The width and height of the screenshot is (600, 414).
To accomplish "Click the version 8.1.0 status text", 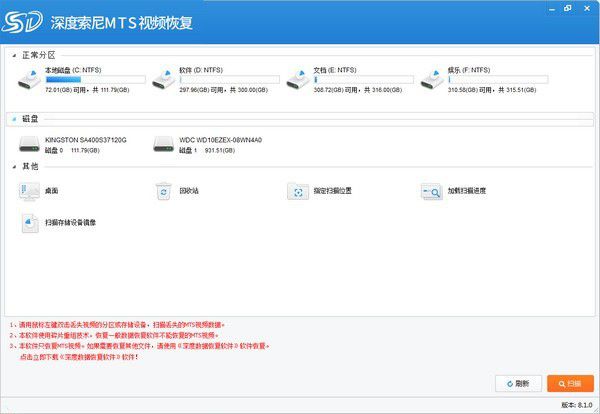I will point(577,405).
